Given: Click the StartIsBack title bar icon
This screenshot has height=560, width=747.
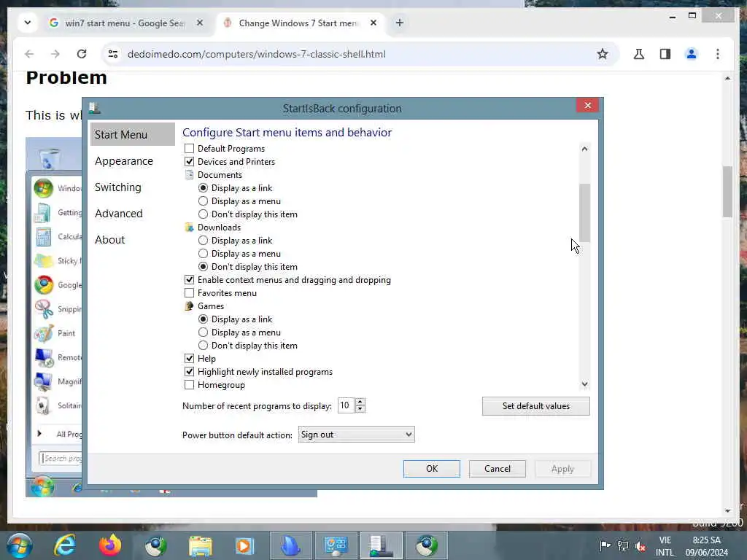Looking at the screenshot, I should tap(95, 108).
